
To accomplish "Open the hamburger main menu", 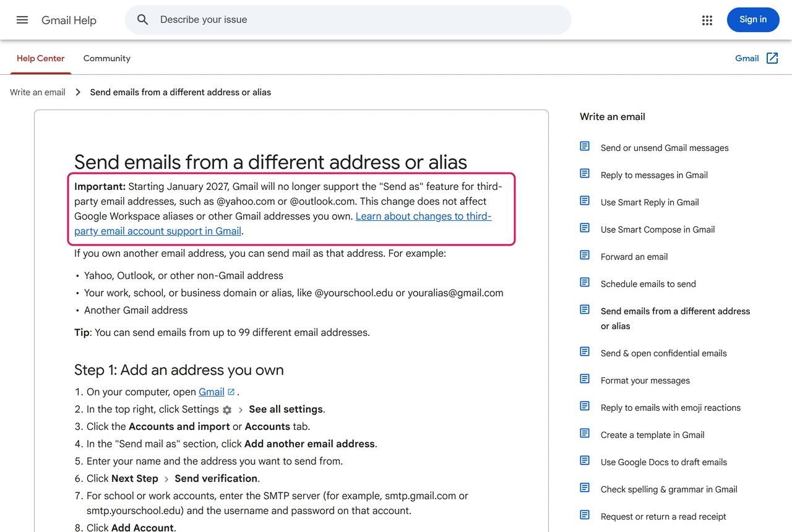I will pos(22,20).
